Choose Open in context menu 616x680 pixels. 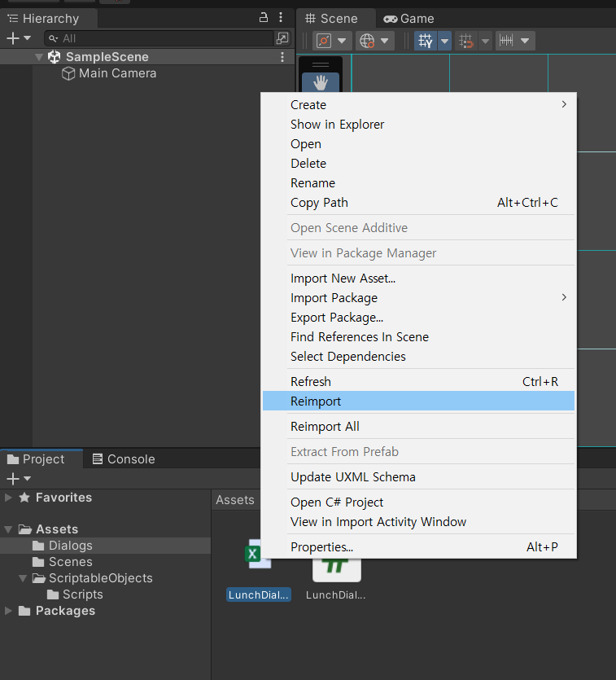[x=418, y=144]
